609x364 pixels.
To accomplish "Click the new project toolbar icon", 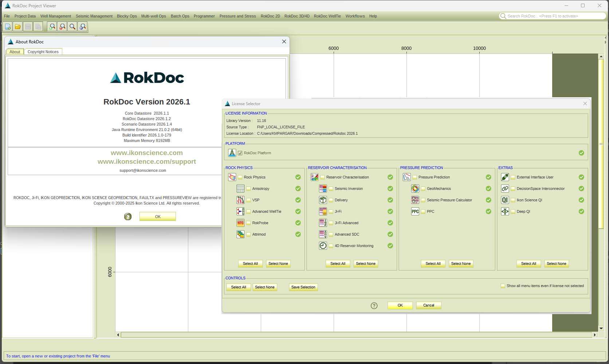I will tap(8, 27).
